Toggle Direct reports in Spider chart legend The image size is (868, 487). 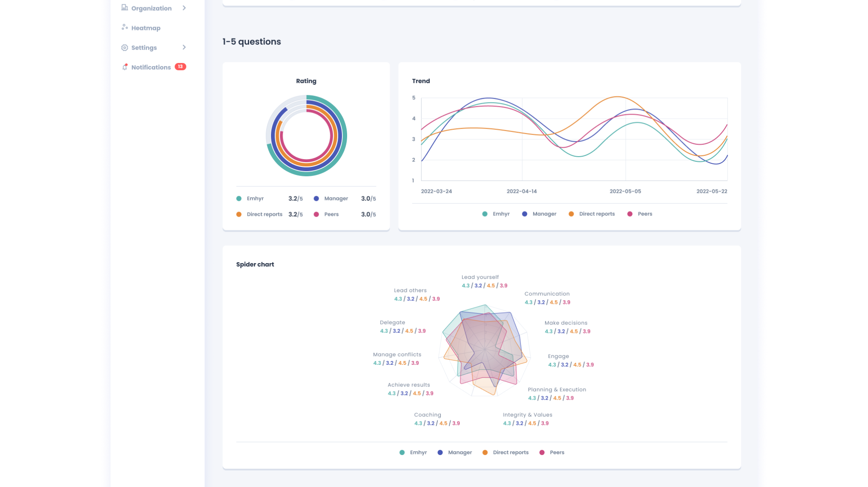(x=506, y=453)
